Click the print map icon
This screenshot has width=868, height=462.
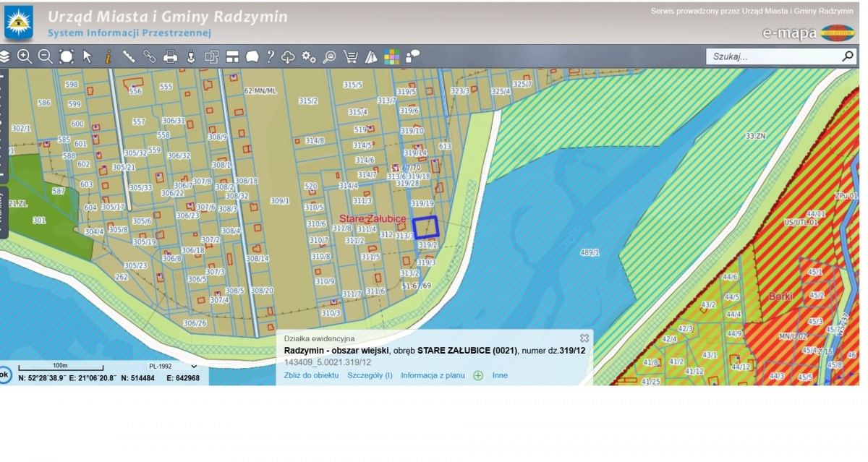coord(170,56)
